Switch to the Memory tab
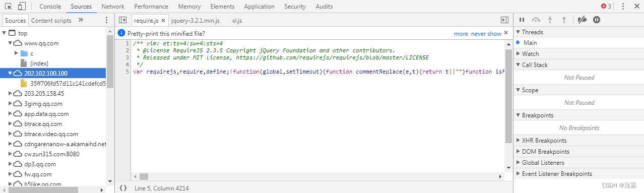The height and width of the screenshot is (193, 644). pos(189,7)
